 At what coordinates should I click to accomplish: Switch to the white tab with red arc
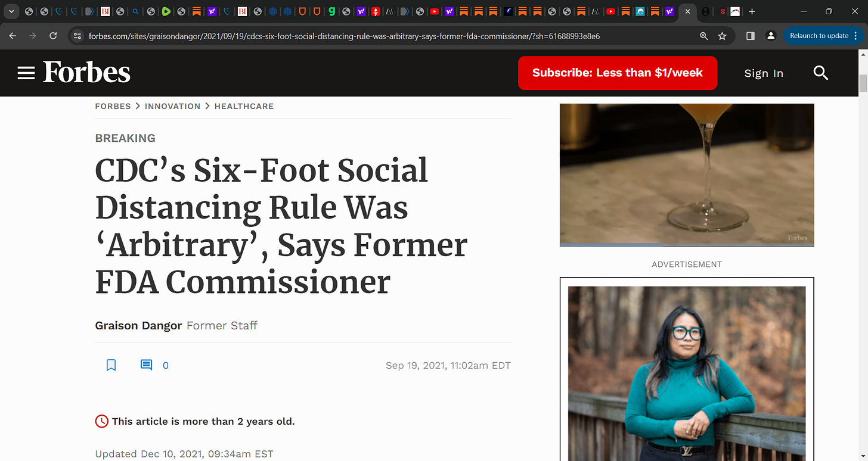[736, 11]
